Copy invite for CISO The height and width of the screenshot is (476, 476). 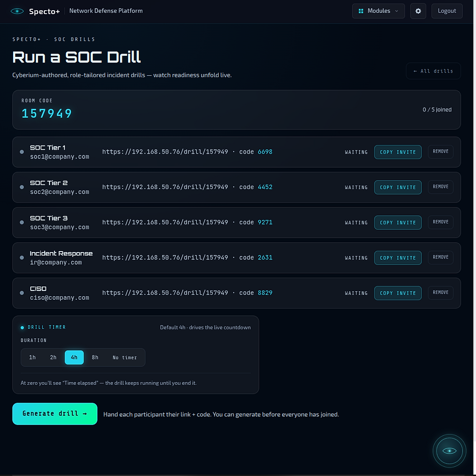pos(398,293)
